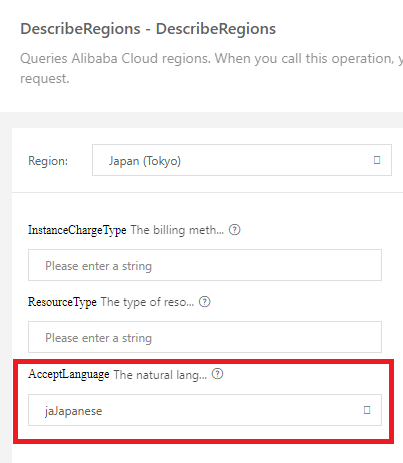Click arrow icon in the jaJapanese field
This screenshot has width=403, height=463.
367,410
